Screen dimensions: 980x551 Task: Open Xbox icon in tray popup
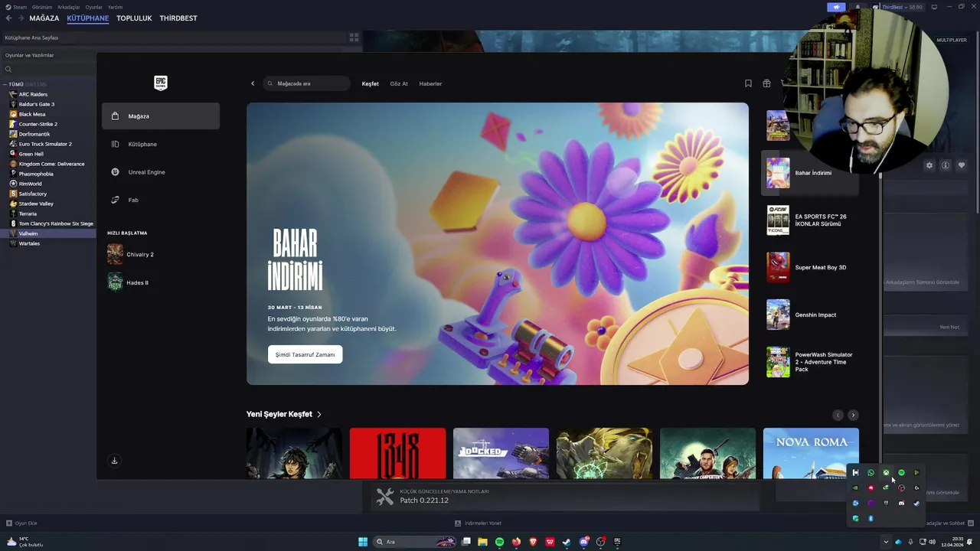pyautogui.click(x=886, y=472)
